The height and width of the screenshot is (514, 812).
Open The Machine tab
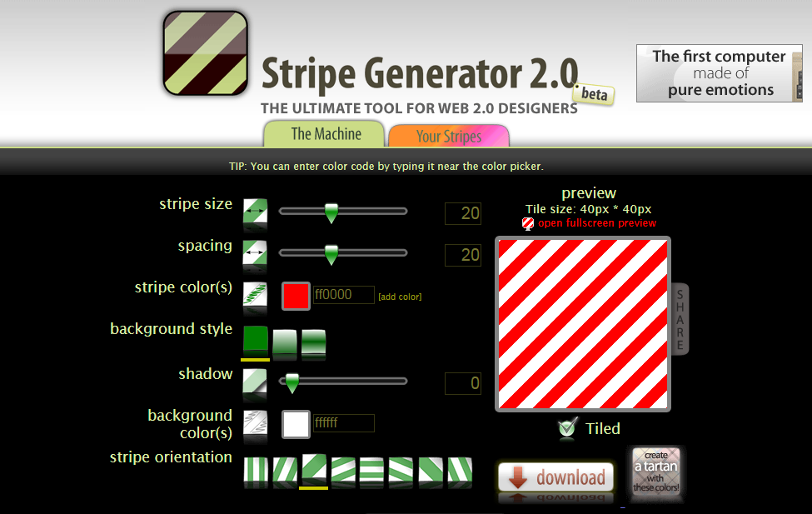pyautogui.click(x=326, y=134)
